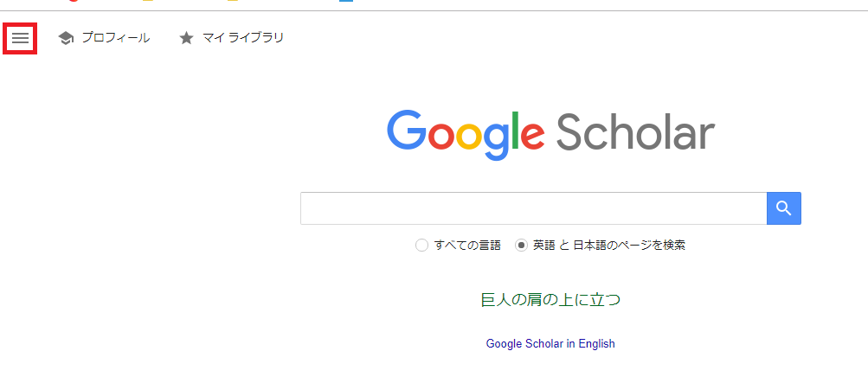Open the Google Scholar in English link
Image resolution: width=868 pixels, height=383 pixels.
click(x=550, y=343)
